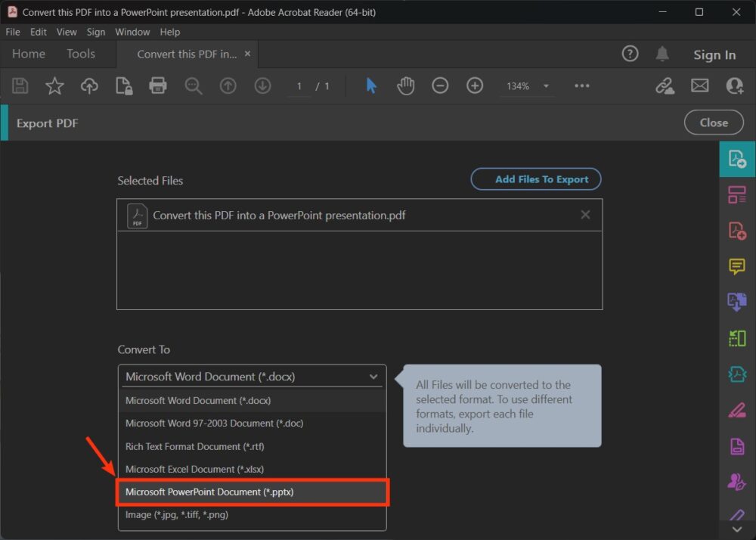Image resolution: width=756 pixels, height=540 pixels.
Task: Collapse the Convert To format dropdown
Action: coord(373,377)
